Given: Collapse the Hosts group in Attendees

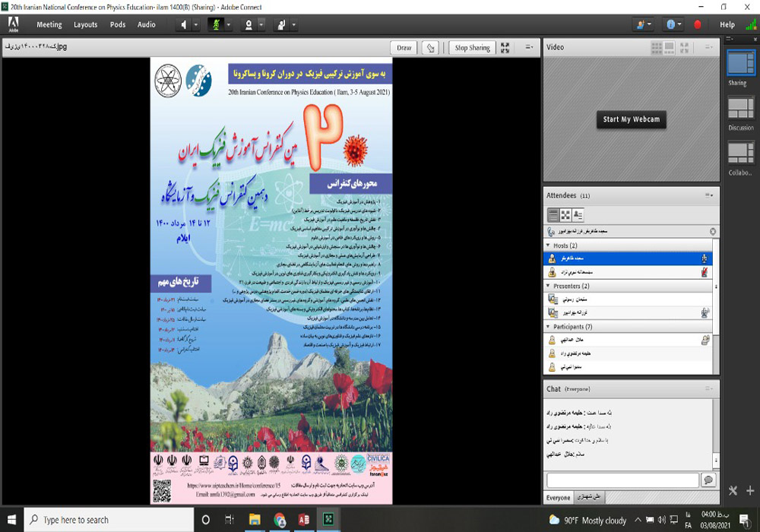Looking at the screenshot, I should tap(548, 246).
